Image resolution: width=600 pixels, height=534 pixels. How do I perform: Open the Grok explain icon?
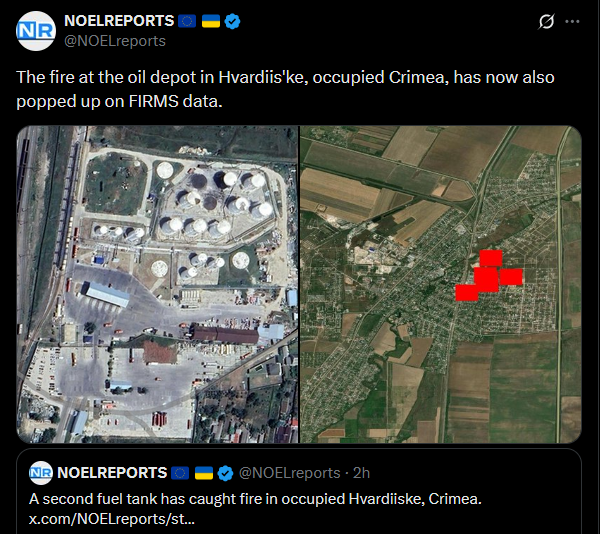[x=546, y=21]
